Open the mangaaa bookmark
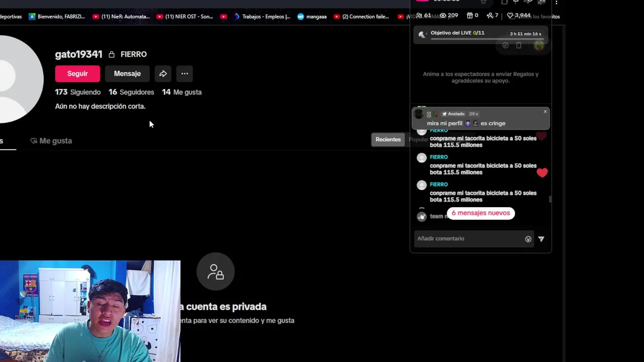Screen dimensions: 644x362 [x=312, y=17]
